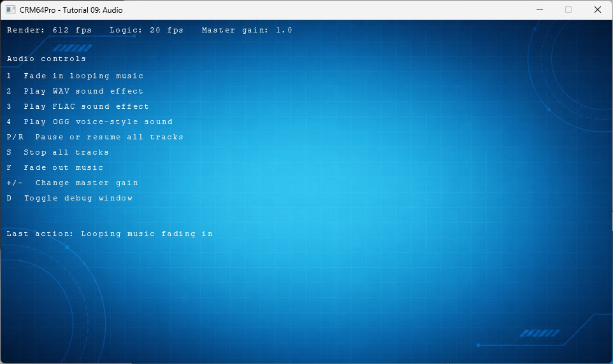The image size is (613, 364).
Task: Close the CRM64Pro tutorial window
Action: coord(597,10)
